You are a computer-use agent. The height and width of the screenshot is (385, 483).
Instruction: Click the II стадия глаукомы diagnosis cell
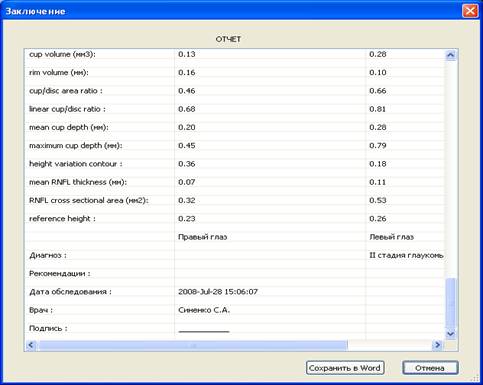405,255
